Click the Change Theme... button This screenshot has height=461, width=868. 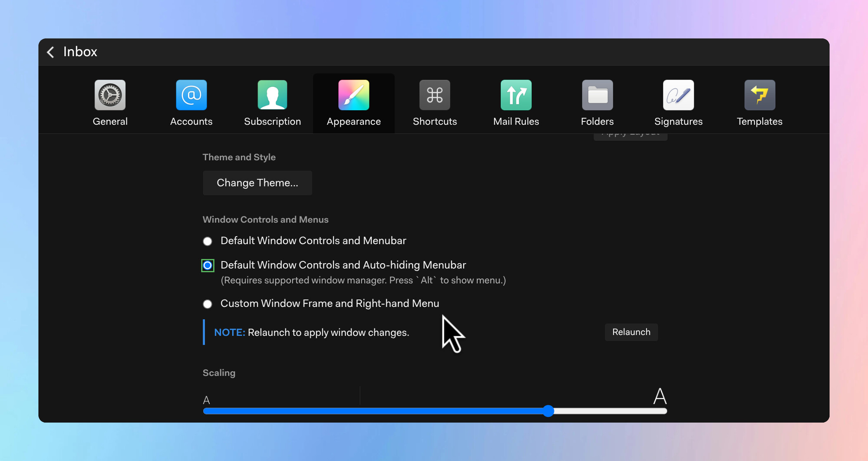257,183
